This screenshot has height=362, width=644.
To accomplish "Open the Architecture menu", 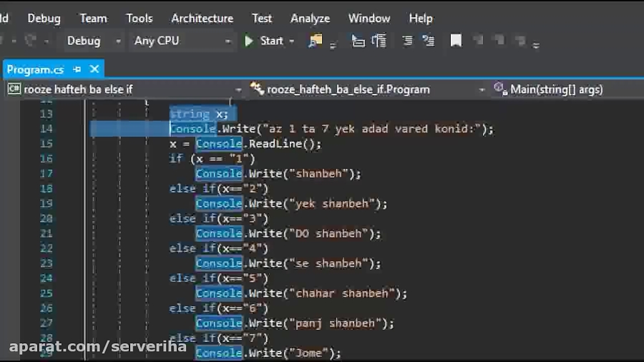I will point(202,19).
